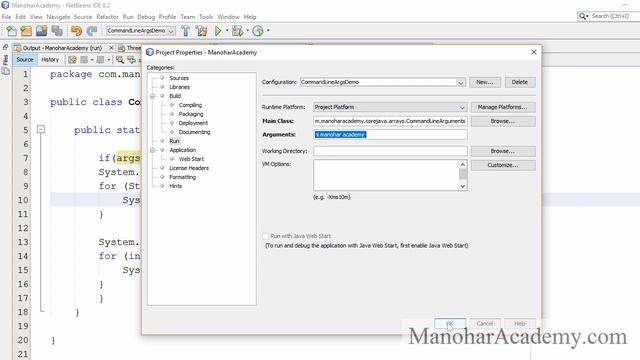Viewport: 640px width, 360px height.
Task: Click the Find Selection magnifier icon in editor toolbar
Action: click(x=120, y=60)
